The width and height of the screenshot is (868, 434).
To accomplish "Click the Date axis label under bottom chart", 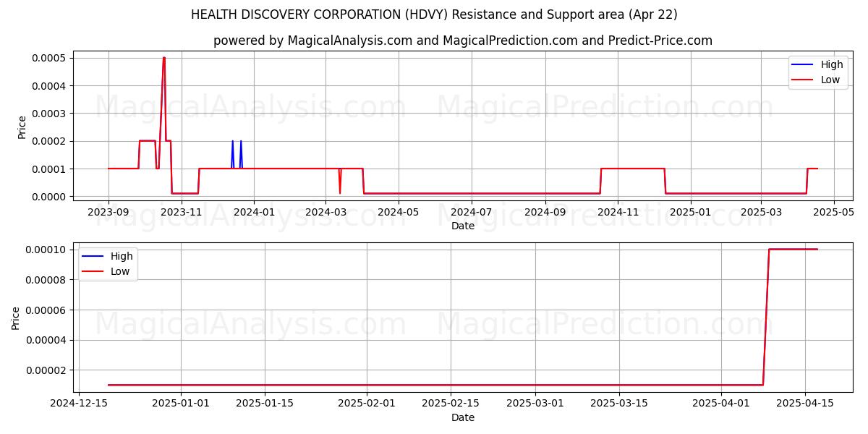I will (463, 417).
